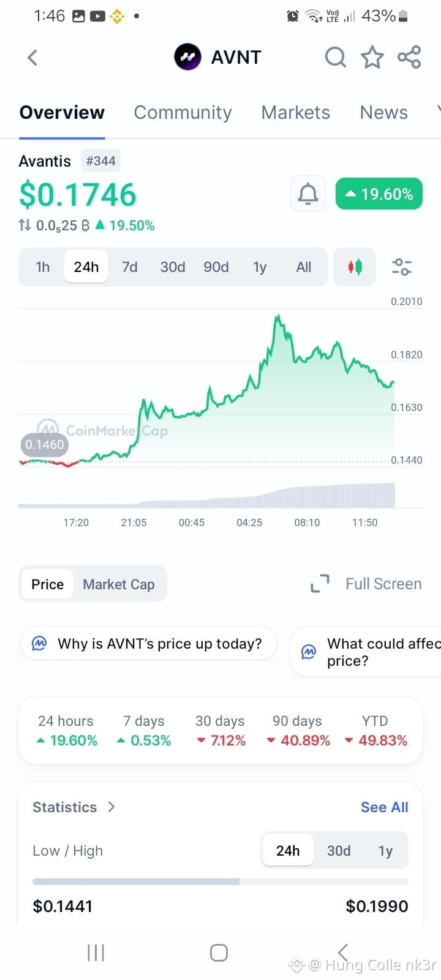Open the Community tab
This screenshot has height=980, width=441.
[183, 113]
